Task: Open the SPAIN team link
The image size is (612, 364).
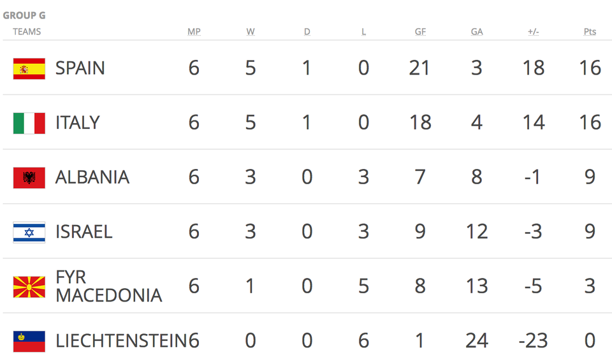Action: coord(80,68)
